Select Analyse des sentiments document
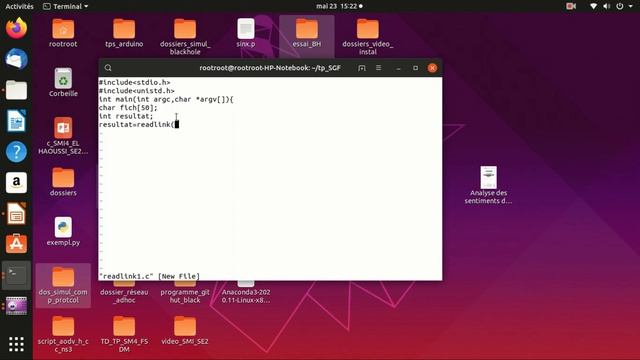This screenshot has width=640, height=360. click(488, 185)
